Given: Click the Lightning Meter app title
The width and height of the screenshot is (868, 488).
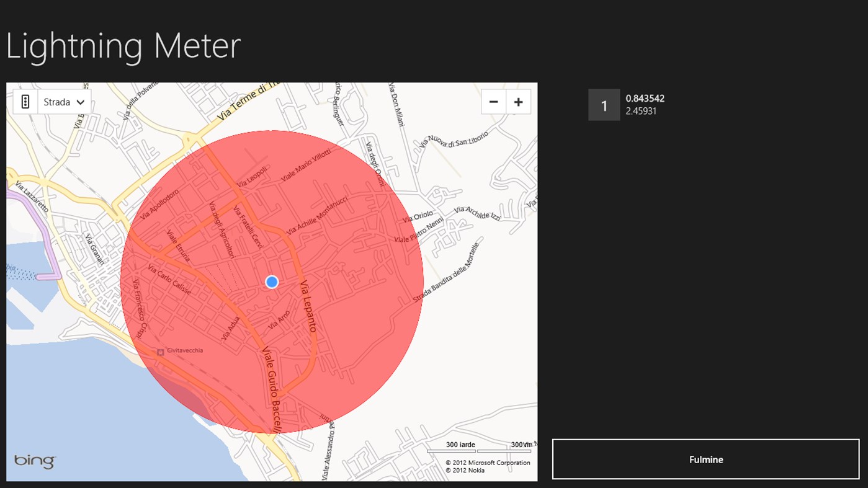Looking at the screenshot, I should click(122, 45).
